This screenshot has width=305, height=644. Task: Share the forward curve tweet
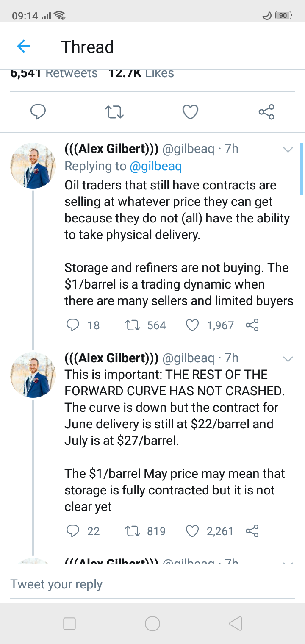[x=252, y=531]
